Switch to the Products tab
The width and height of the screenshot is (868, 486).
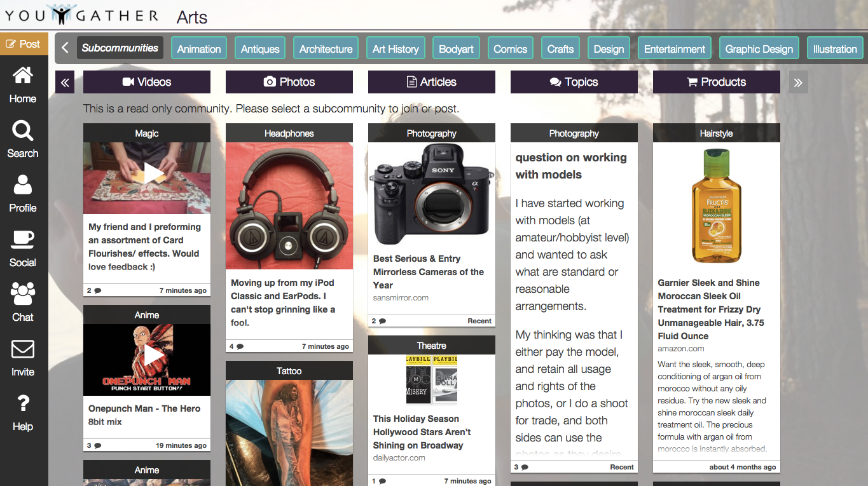click(x=716, y=82)
